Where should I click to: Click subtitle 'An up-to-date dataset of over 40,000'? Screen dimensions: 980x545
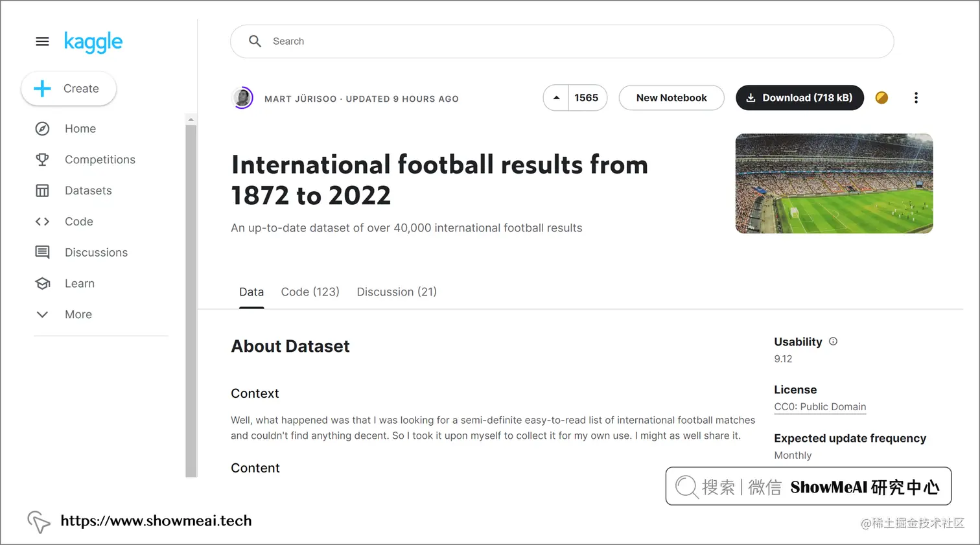coord(406,228)
